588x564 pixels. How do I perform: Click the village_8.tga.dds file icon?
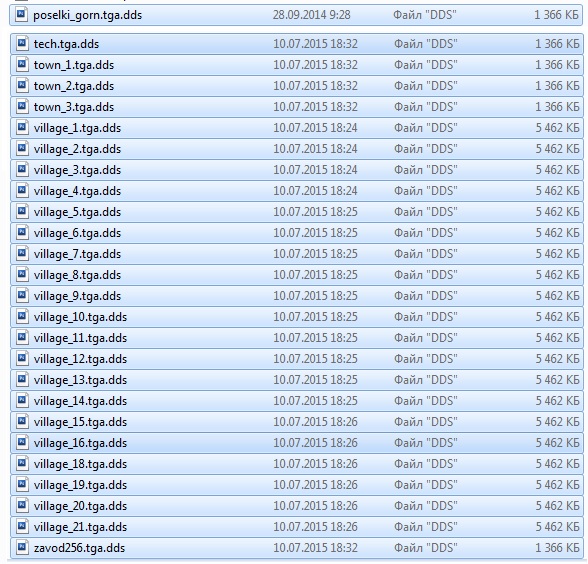(22, 275)
